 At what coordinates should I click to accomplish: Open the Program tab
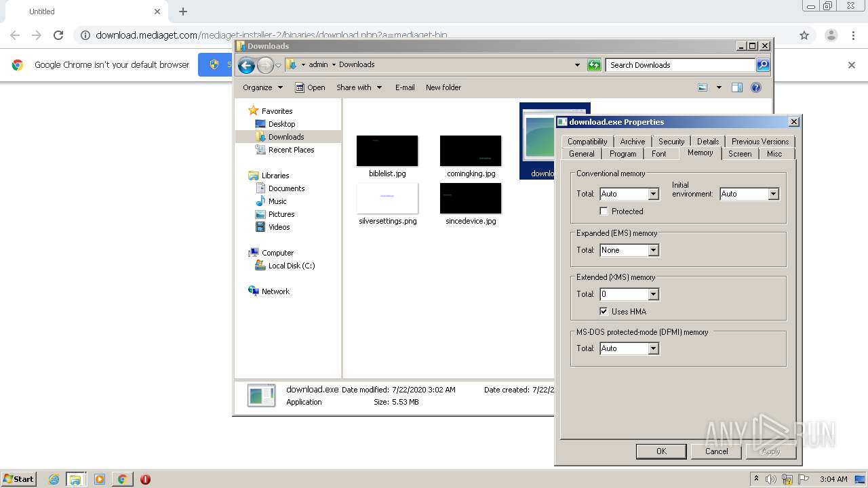pyautogui.click(x=623, y=154)
